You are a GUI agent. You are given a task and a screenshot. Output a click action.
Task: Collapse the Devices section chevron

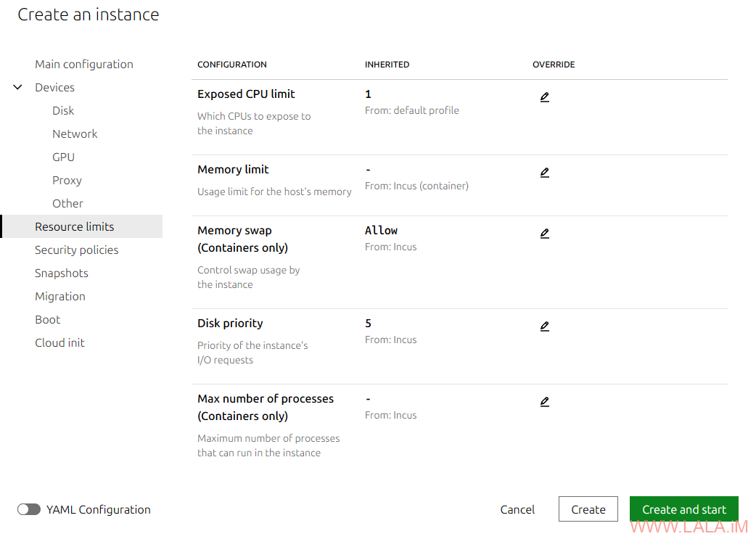18,87
